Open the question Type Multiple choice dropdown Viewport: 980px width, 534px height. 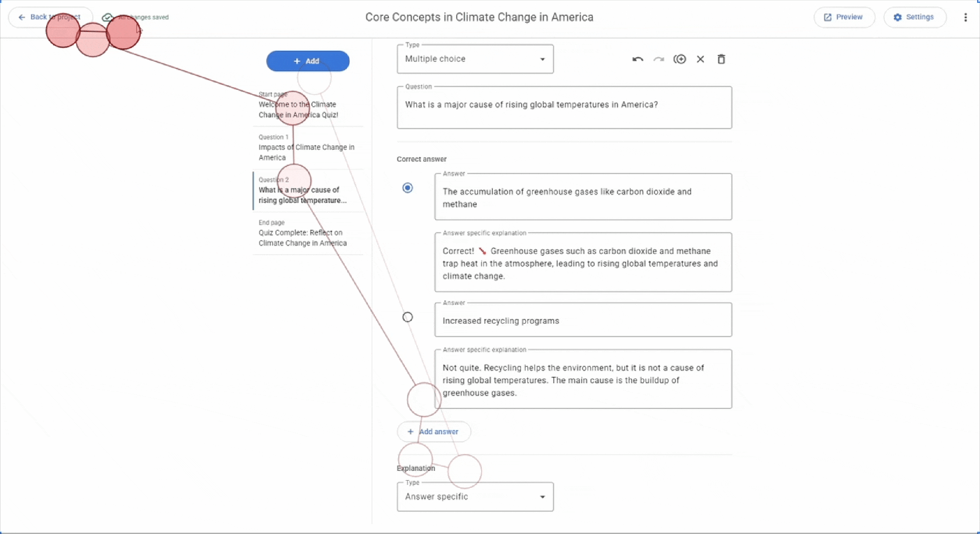475,59
